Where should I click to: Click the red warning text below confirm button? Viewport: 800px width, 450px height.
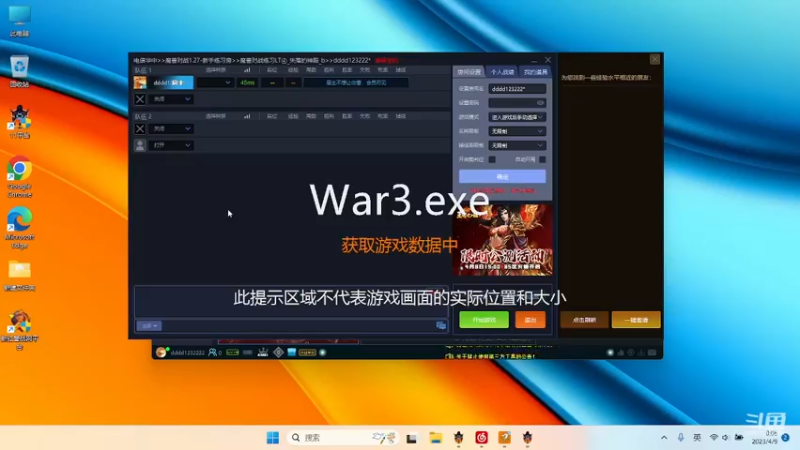(x=502, y=190)
